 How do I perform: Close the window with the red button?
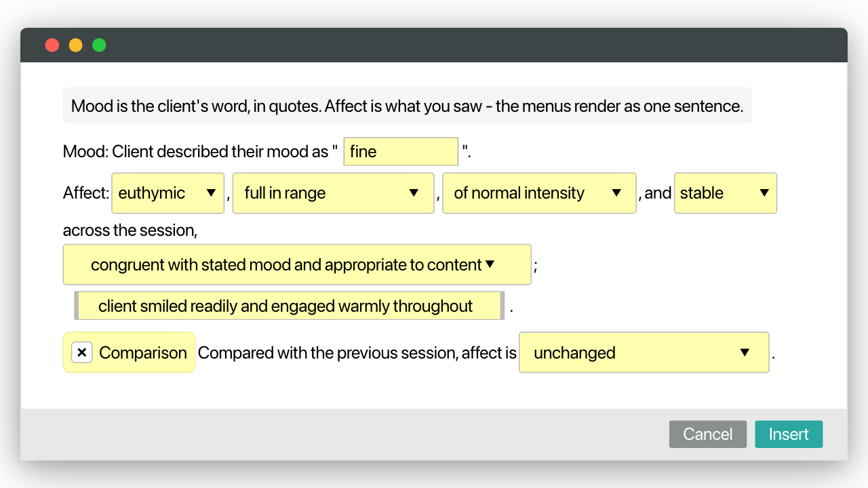52,45
